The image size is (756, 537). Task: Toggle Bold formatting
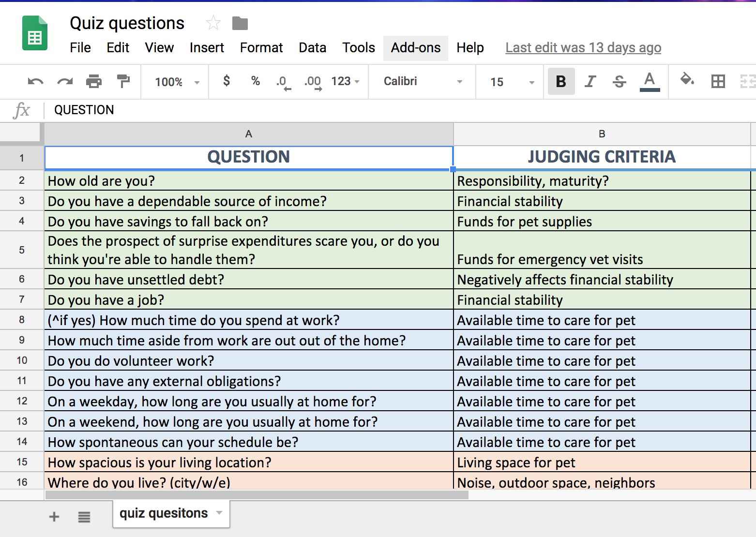(x=561, y=81)
